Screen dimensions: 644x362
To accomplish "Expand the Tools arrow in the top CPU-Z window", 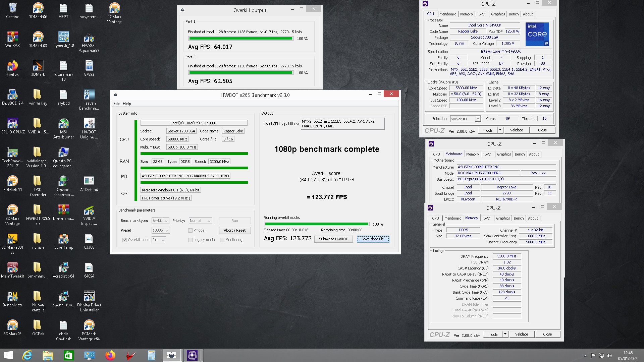I will 500,130.
